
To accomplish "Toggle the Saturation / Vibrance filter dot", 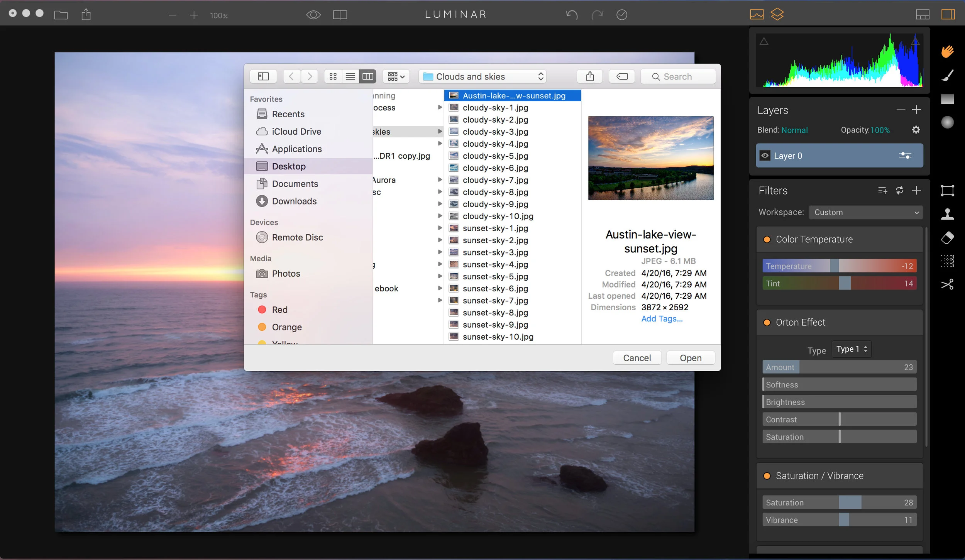I will (767, 476).
